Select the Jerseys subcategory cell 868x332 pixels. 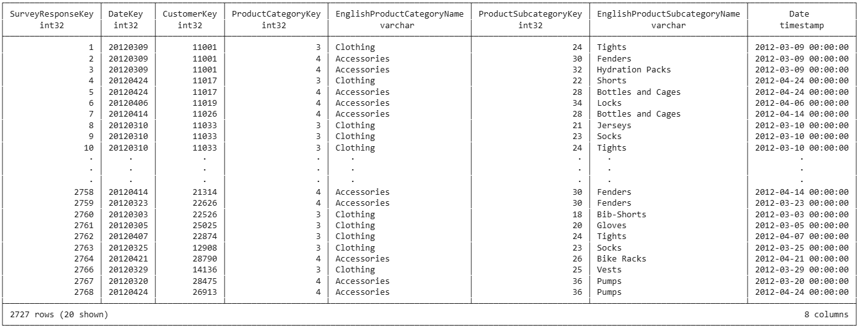[613, 126]
